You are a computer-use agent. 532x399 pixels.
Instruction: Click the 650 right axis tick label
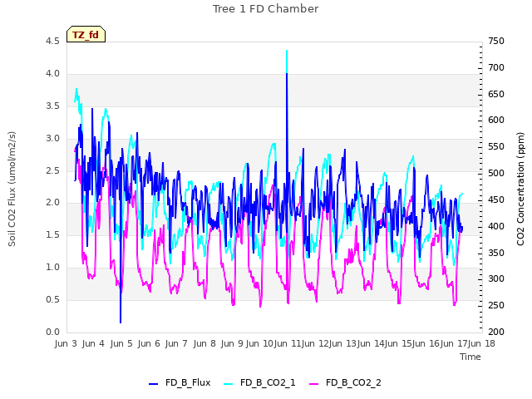(x=496, y=94)
